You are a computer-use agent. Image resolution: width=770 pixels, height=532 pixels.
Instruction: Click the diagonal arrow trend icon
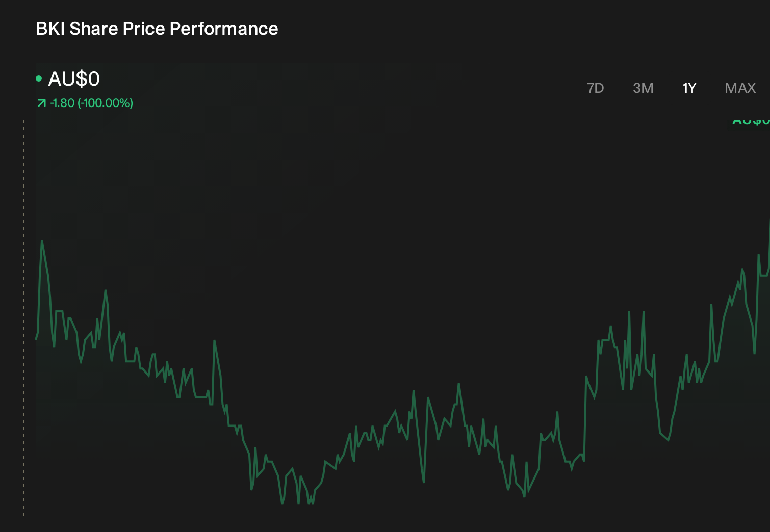[x=42, y=103]
